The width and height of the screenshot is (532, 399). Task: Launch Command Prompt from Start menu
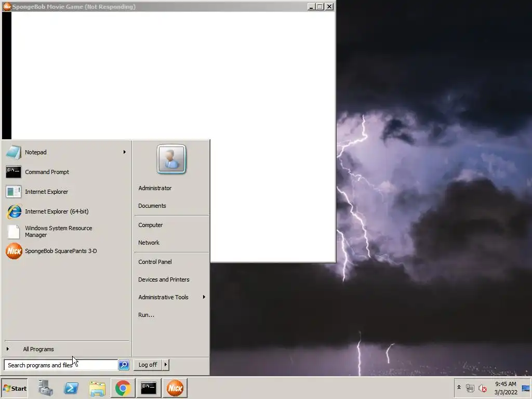click(x=66, y=172)
